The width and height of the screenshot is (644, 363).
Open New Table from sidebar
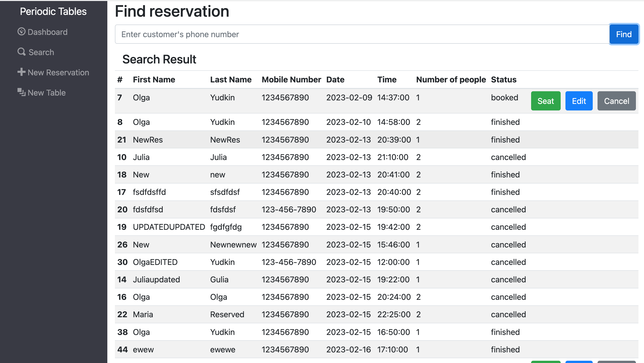pos(47,93)
